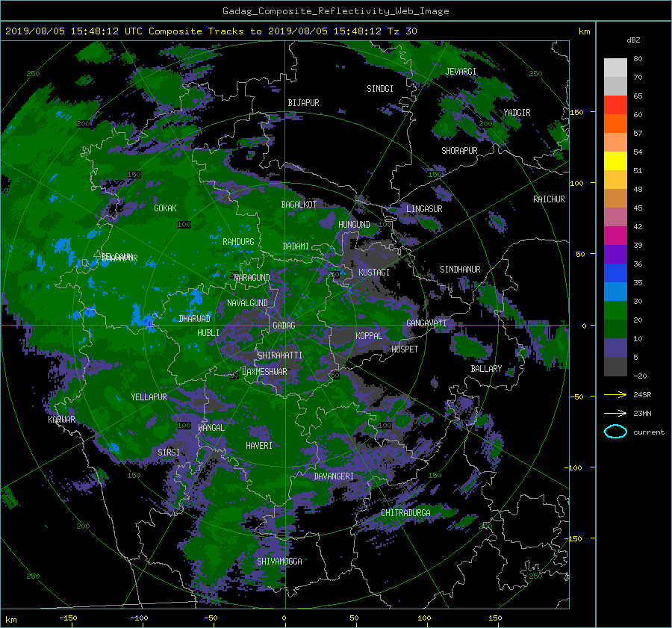
Task: Click the LAXMESHWAR city label
Action: 264,372
